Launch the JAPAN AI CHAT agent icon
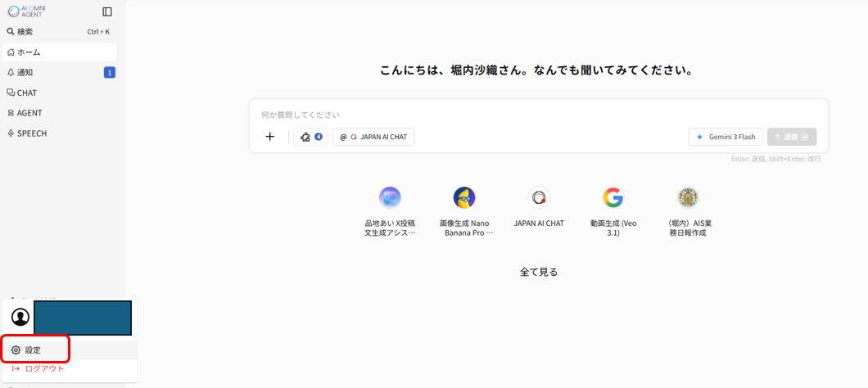 tap(539, 207)
